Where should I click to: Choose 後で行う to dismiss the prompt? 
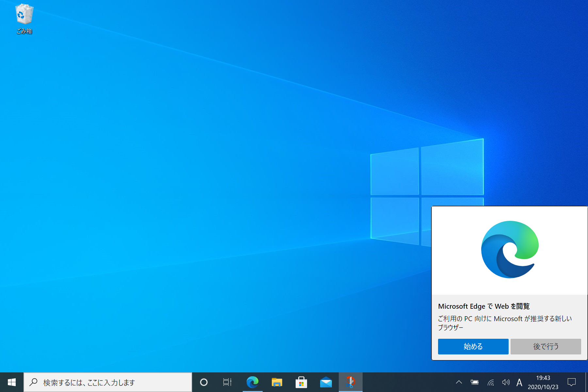(546, 347)
